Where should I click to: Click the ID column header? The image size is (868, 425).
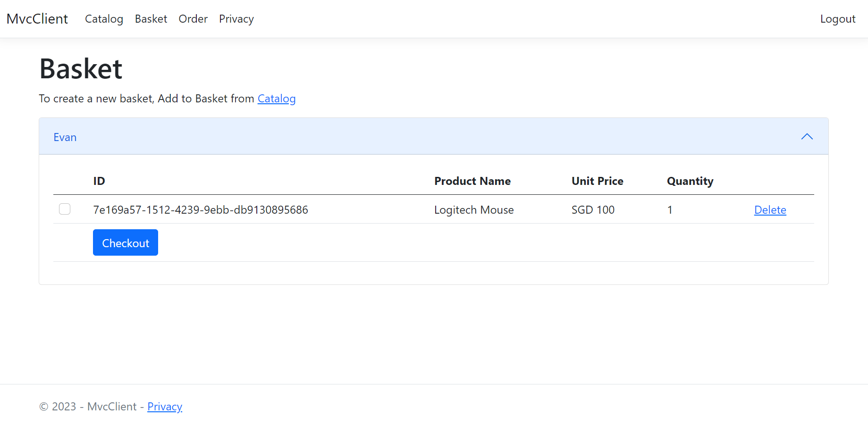(99, 181)
